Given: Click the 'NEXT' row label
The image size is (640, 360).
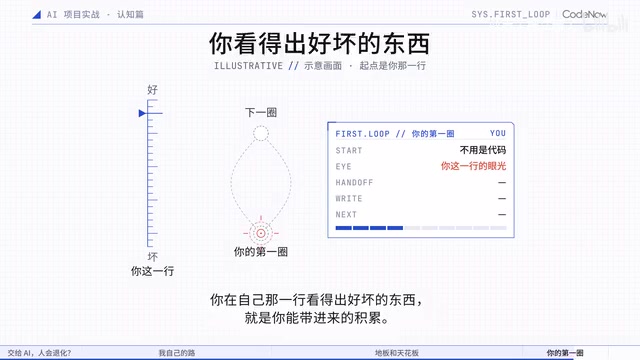Looking at the screenshot, I should 346,214.
